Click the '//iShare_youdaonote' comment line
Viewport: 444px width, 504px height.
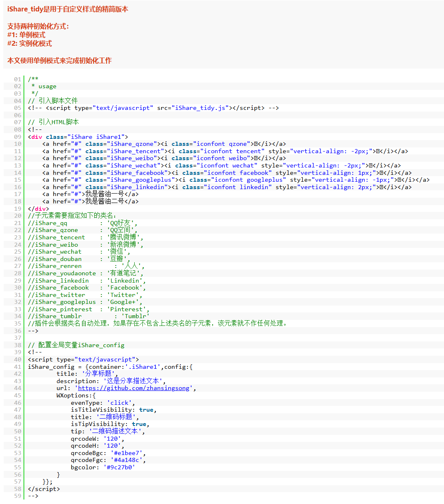click(x=86, y=273)
